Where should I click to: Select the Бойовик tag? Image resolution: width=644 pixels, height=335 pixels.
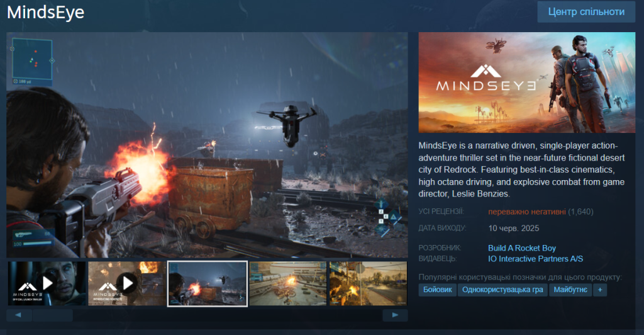[438, 290]
